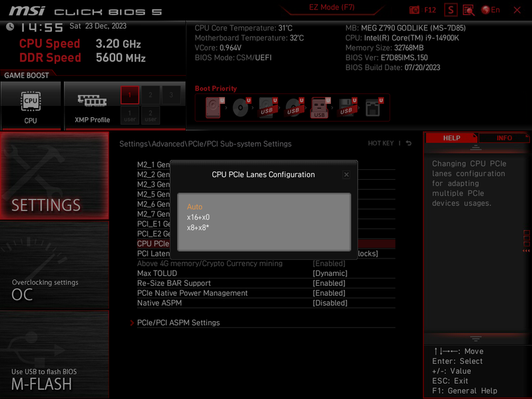Open PCIe Native Power Management [Enabled] value
Viewport: 532px width, 399px height.
329,293
